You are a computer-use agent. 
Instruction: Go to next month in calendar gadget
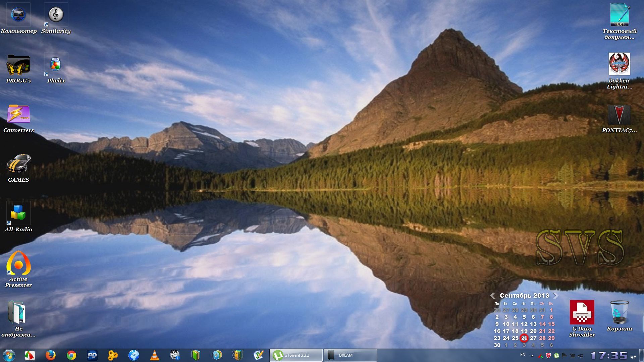pyautogui.click(x=555, y=295)
